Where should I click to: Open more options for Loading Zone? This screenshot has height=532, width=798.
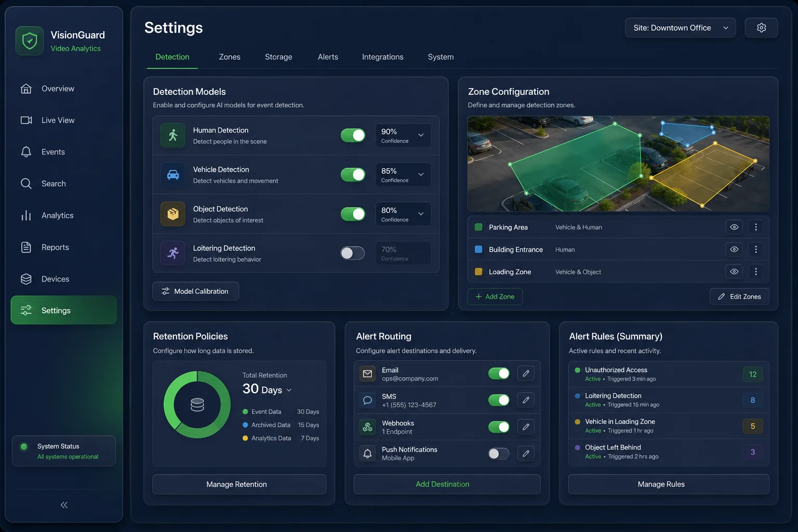pos(756,272)
